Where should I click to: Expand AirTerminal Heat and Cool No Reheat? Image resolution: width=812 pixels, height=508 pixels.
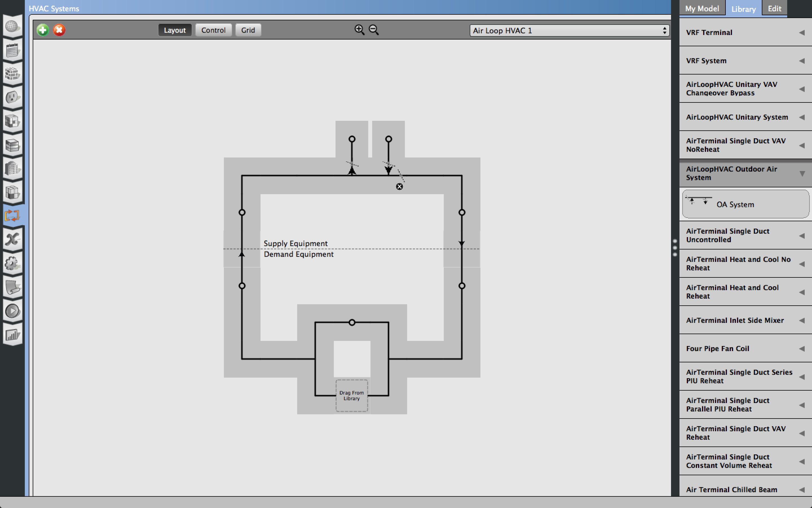[745, 263]
